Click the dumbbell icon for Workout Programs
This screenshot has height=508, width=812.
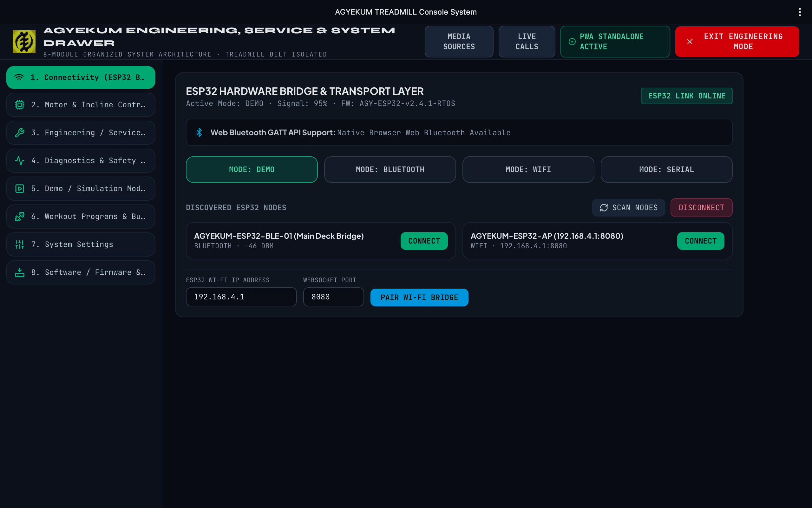tap(19, 216)
